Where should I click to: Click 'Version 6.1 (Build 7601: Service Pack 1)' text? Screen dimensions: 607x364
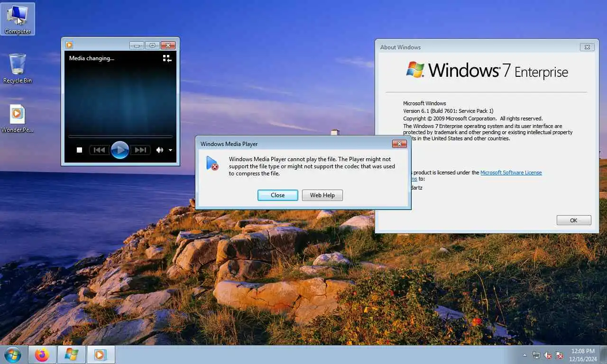pos(448,111)
